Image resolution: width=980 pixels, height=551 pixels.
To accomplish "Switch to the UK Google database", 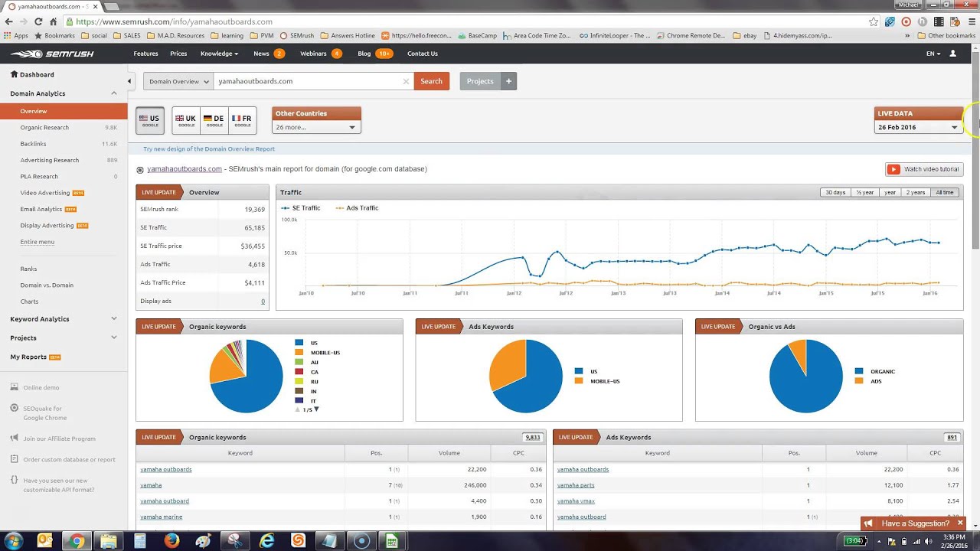I will [x=186, y=120].
